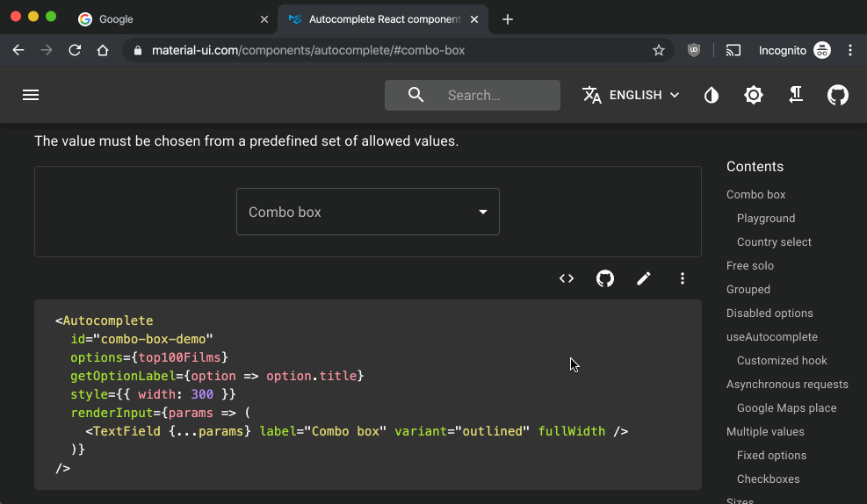Click the search magnifier icon
The height and width of the screenshot is (504, 867).
click(415, 95)
